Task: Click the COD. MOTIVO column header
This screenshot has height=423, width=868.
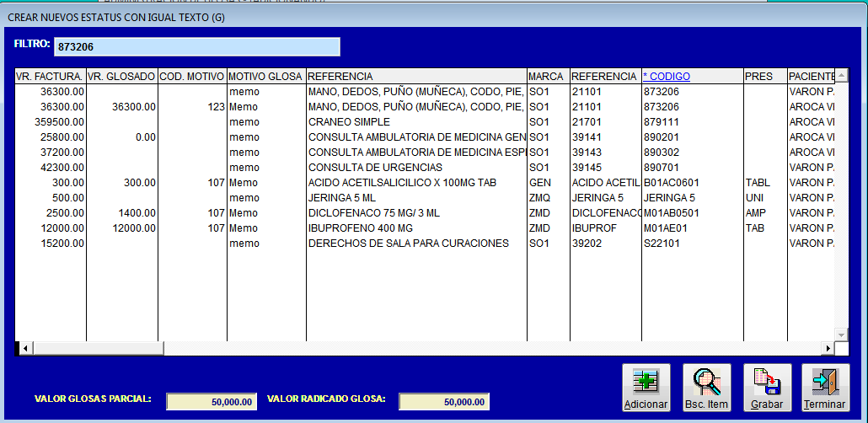Action: point(192,77)
